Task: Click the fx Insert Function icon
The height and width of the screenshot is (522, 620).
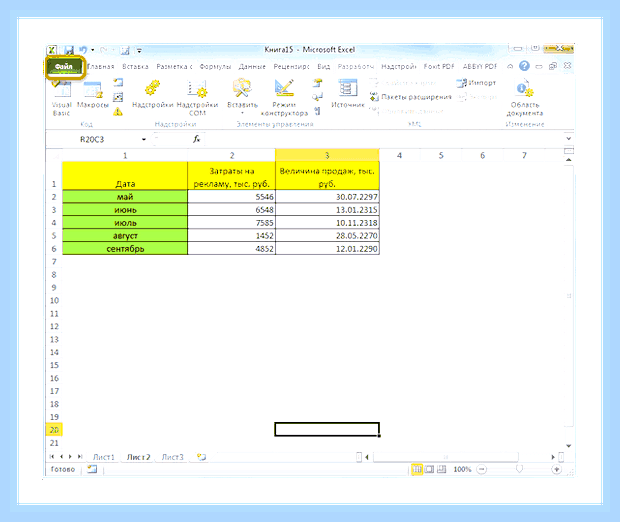Action: coord(197,139)
